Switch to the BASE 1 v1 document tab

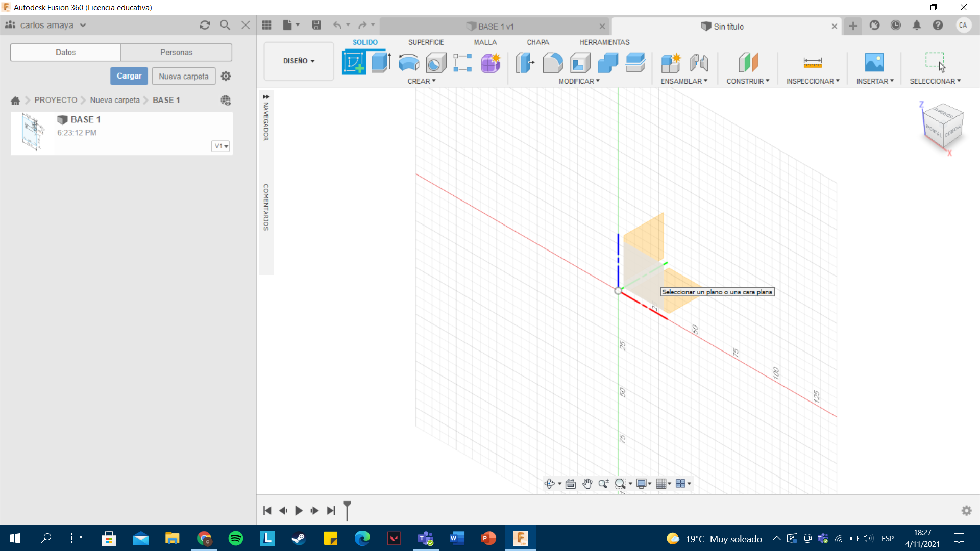[x=494, y=27]
